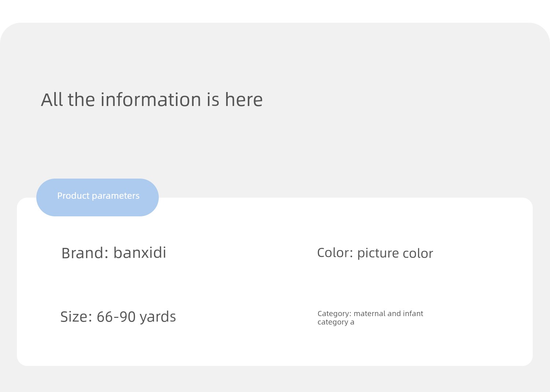Select the 'All the information is here' heading
Image resolution: width=550 pixels, height=392 pixels.
(152, 100)
